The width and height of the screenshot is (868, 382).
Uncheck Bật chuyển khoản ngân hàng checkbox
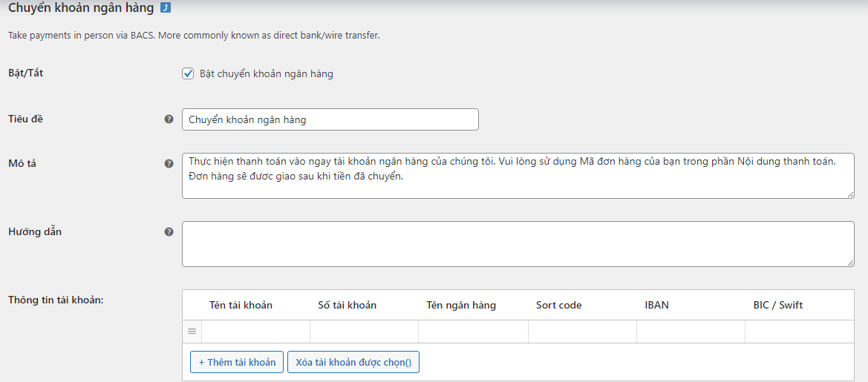point(188,73)
